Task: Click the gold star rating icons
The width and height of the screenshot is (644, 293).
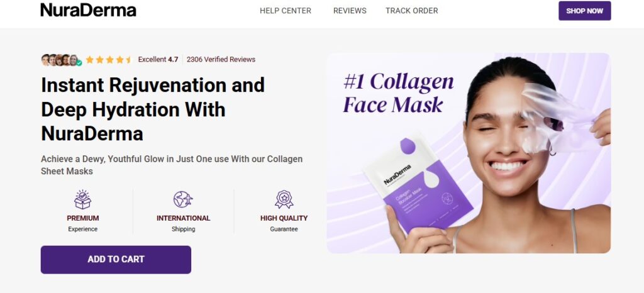Action: [108, 60]
